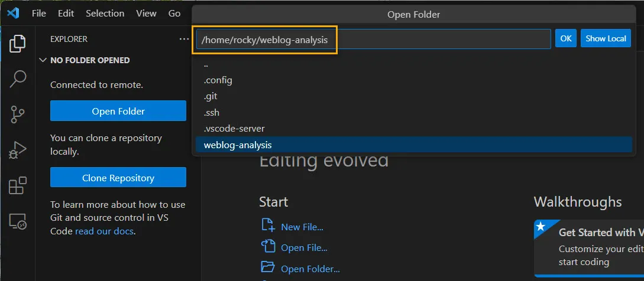This screenshot has height=281, width=644.
Task: Collapse the No Folder Opened section
Action: click(x=43, y=60)
